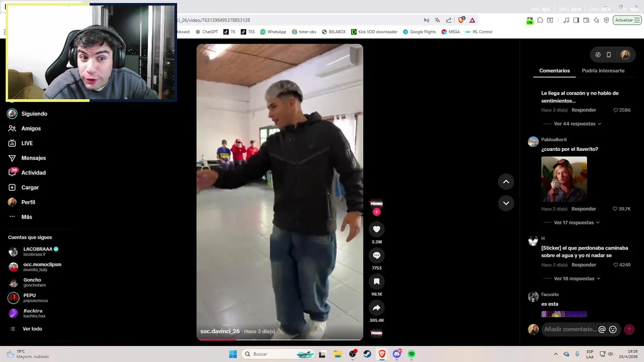Open Steam from the taskbar
644x362 pixels.
coord(367,354)
